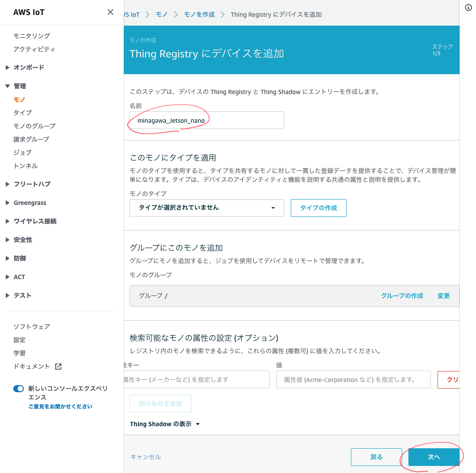Screen dimensions: 476x473
Task: Open 設定 in the sidebar
Action: tap(19, 340)
